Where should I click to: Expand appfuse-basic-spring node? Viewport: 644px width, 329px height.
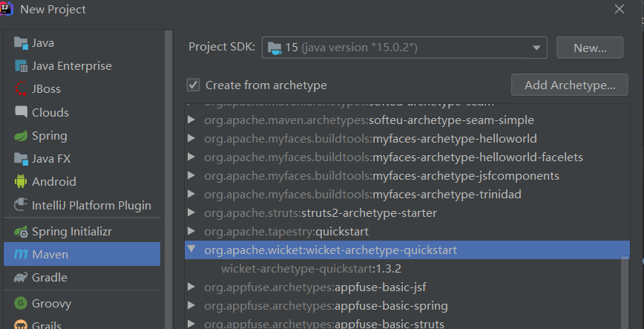191,305
